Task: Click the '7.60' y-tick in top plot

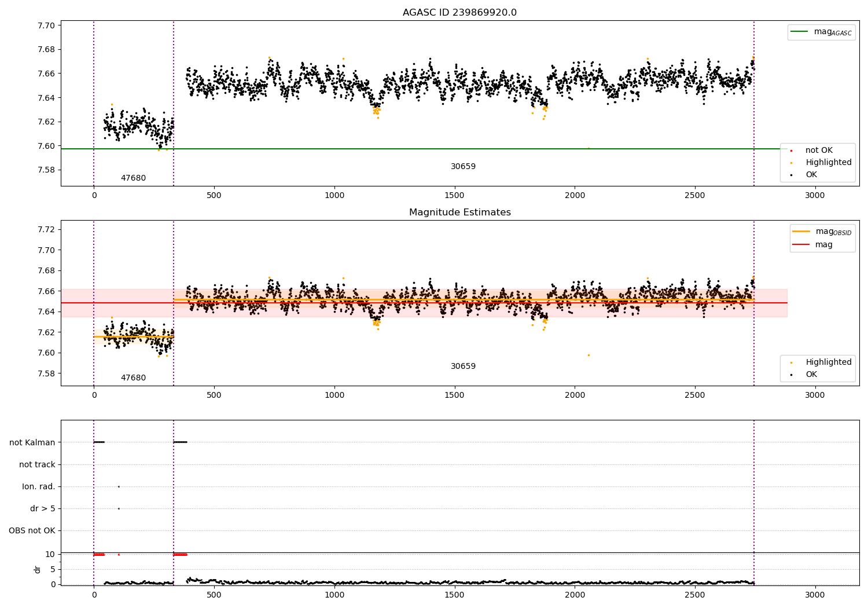Action: pyautogui.click(x=46, y=146)
